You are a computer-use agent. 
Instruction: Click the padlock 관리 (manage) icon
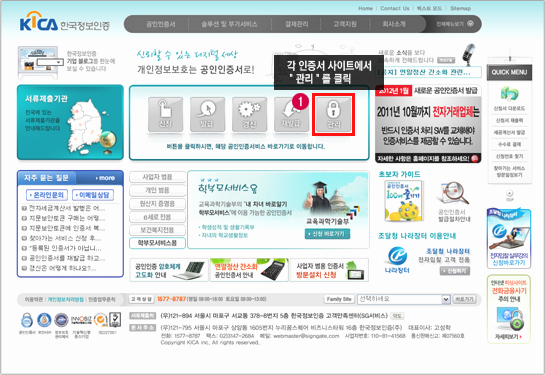(x=333, y=114)
